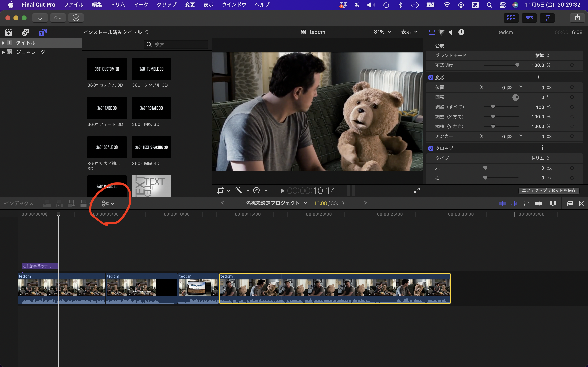Open the クリップ menu
The height and width of the screenshot is (367, 588).
[x=166, y=5]
